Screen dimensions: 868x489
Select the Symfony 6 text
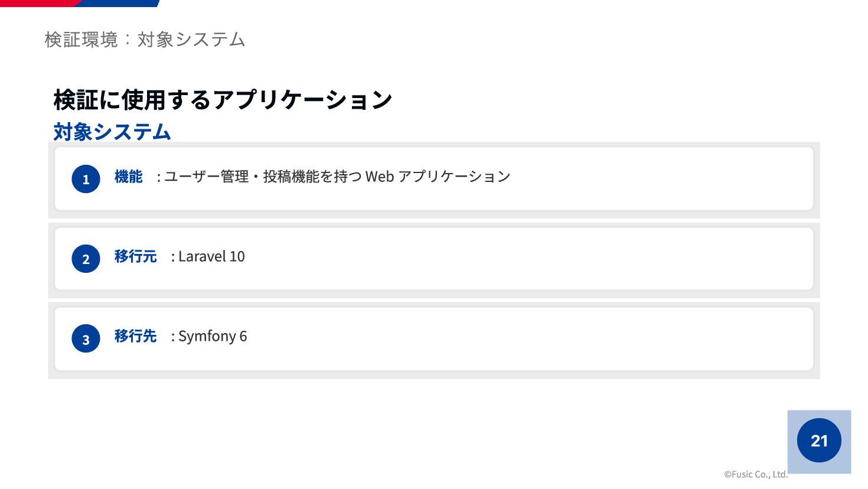pos(213,337)
